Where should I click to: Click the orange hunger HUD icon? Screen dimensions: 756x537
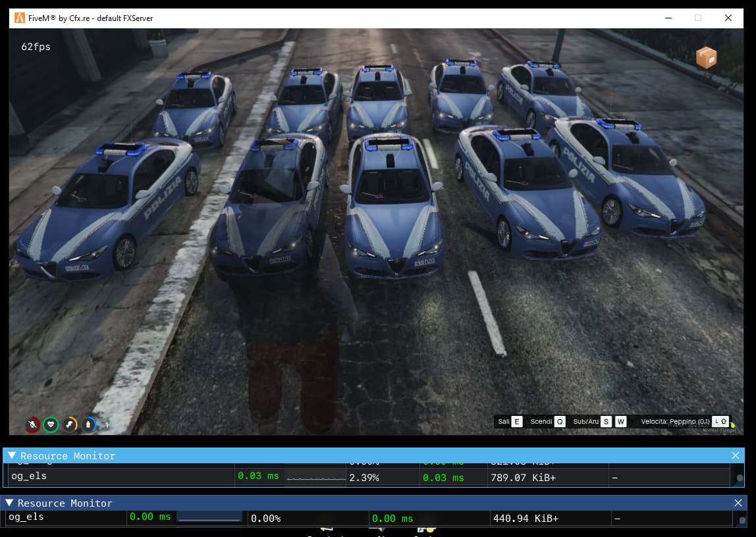click(70, 424)
